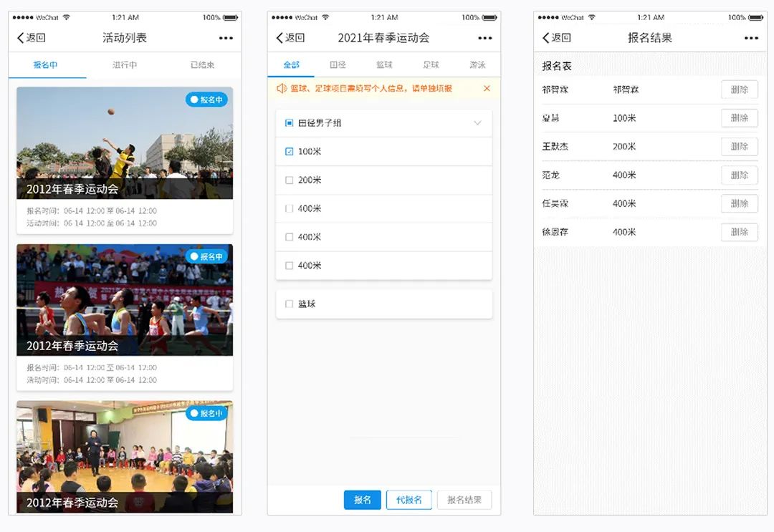Click the name 徐恩存 in 报名表
The width and height of the screenshot is (774, 532).
pyautogui.click(x=555, y=232)
